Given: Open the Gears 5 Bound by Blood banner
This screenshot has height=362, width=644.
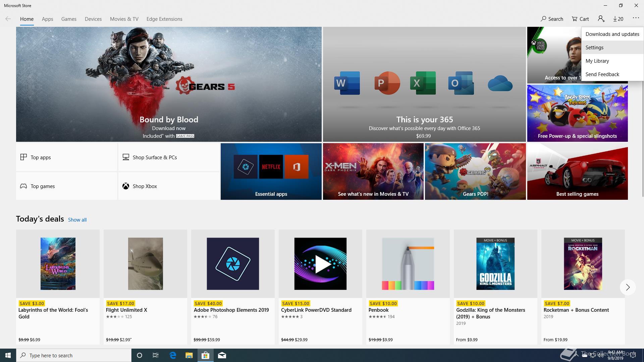Looking at the screenshot, I should coord(169,84).
